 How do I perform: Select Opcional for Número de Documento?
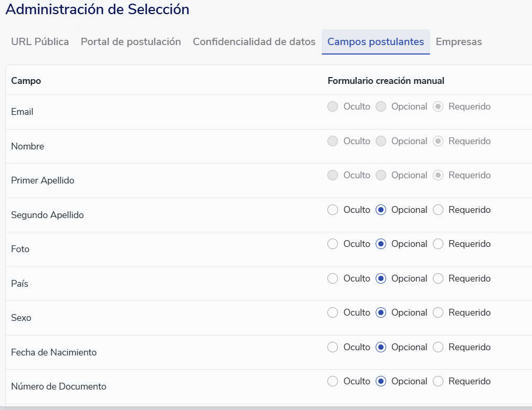click(381, 381)
